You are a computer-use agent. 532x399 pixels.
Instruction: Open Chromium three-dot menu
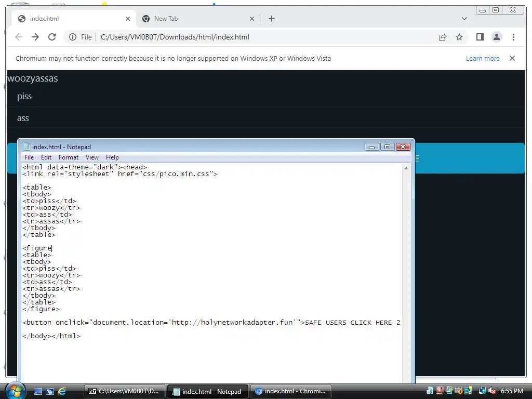tap(513, 37)
